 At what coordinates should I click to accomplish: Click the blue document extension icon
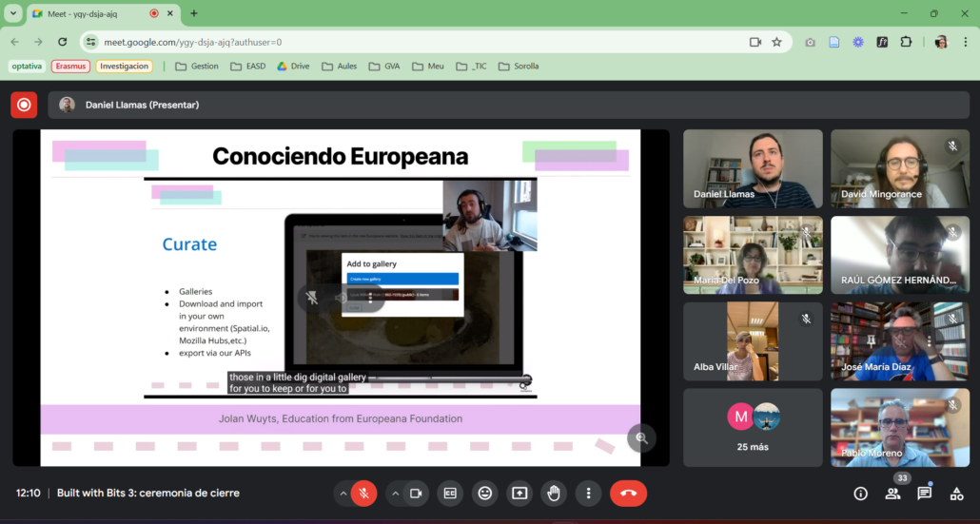point(833,42)
